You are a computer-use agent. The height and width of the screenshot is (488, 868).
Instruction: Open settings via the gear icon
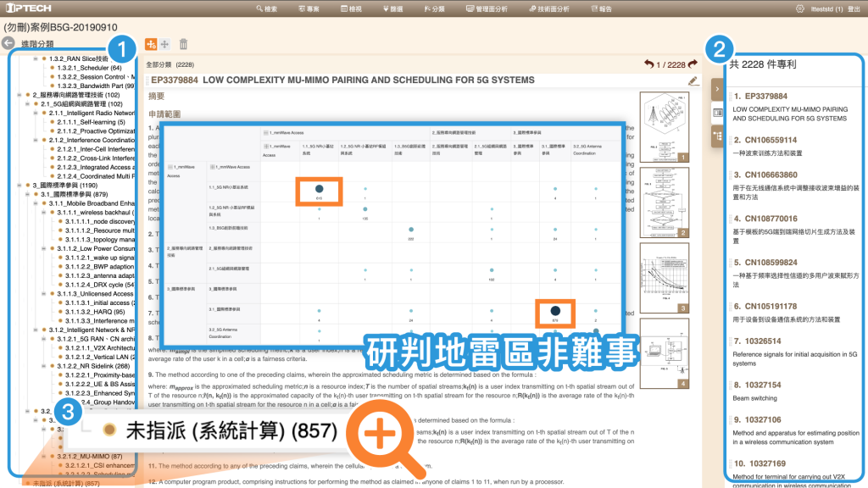click(800, 8)
